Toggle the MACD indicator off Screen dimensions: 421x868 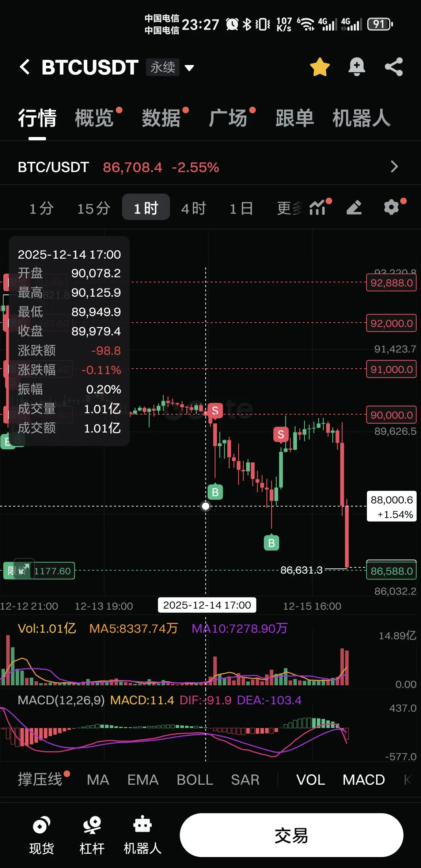click(364, 780)
